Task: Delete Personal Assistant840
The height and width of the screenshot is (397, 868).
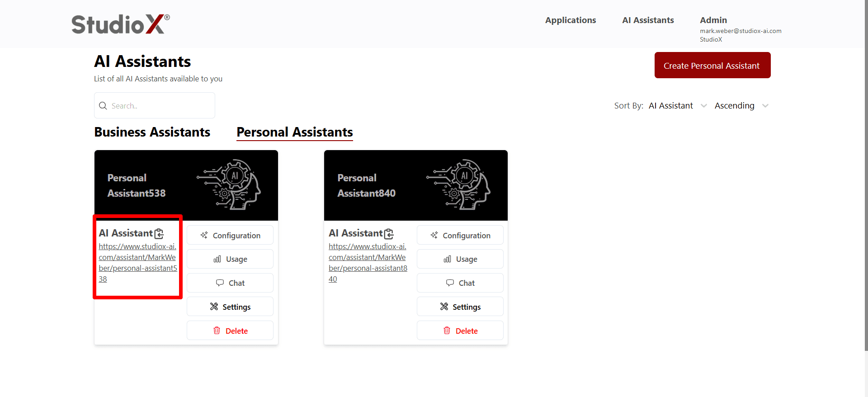Action: coord(460,331)
